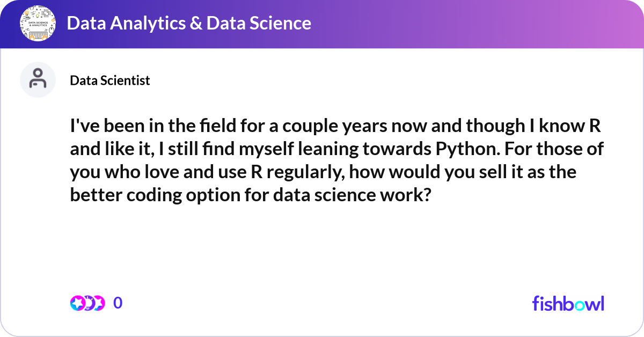Select the leftmost star reaction icon

click(77, 303)
